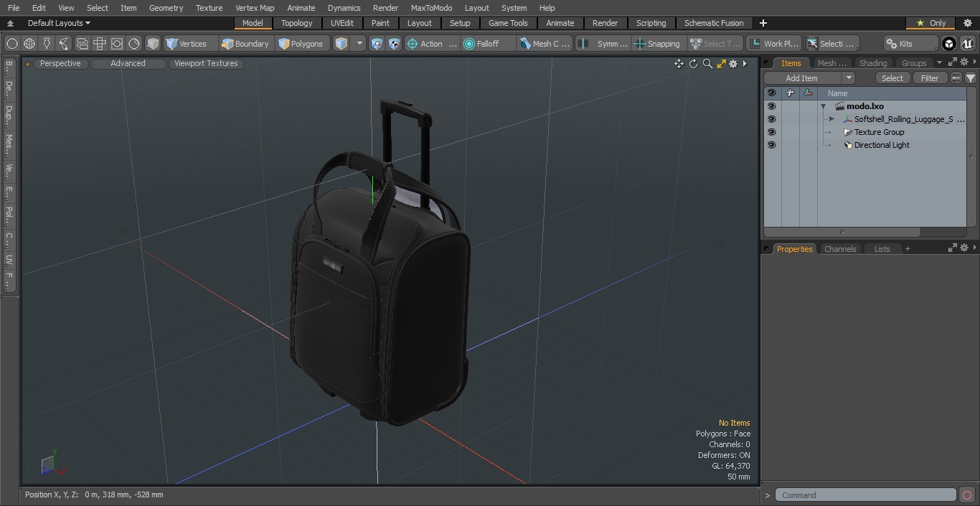Select the pen draw tool icon
The image size is (980, 506).
pos(47,44)
